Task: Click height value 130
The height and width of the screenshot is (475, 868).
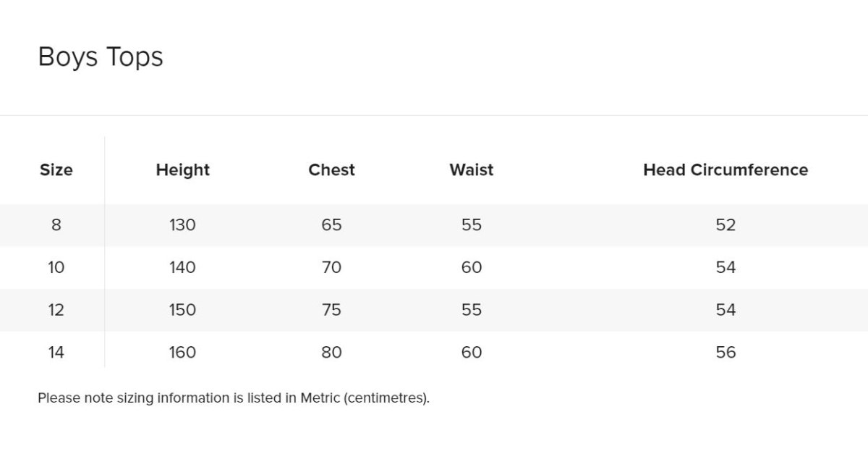Action: (182, 225)
